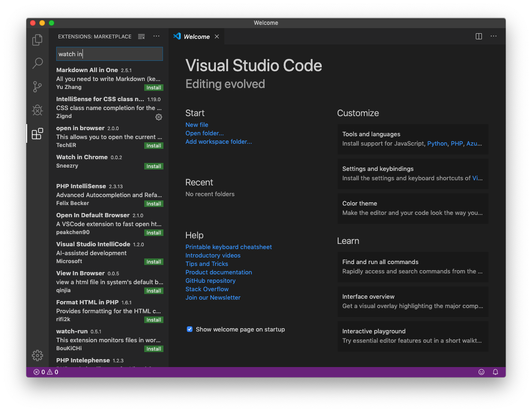
Task: Click manage gear for IntelliSense for CSS
Action: (158, 117)
